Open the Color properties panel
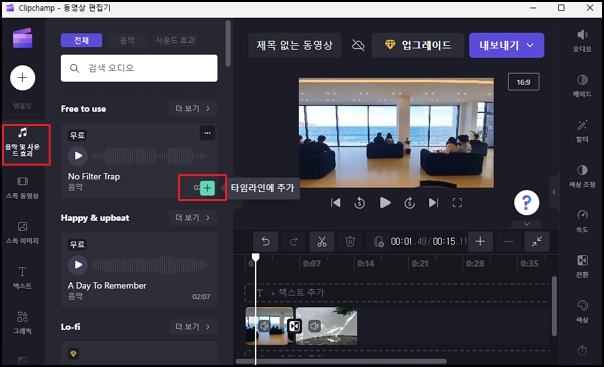Image resolution: width=604 pixels, height=367 pixels. (582, 312)
